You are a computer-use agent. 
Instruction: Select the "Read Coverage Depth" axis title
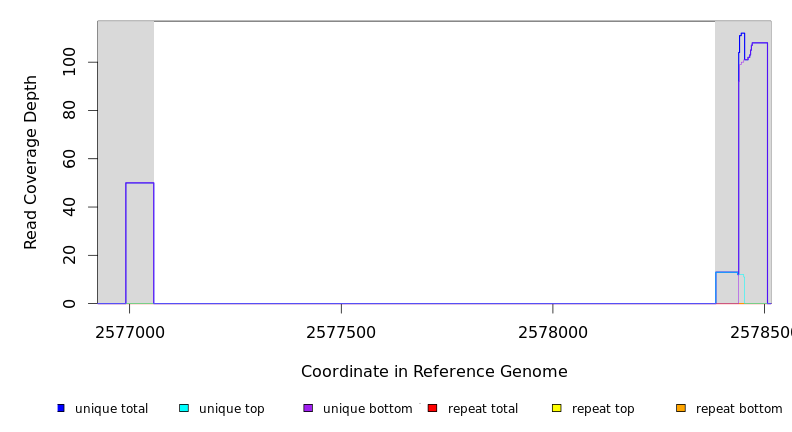tap(32, 162)
